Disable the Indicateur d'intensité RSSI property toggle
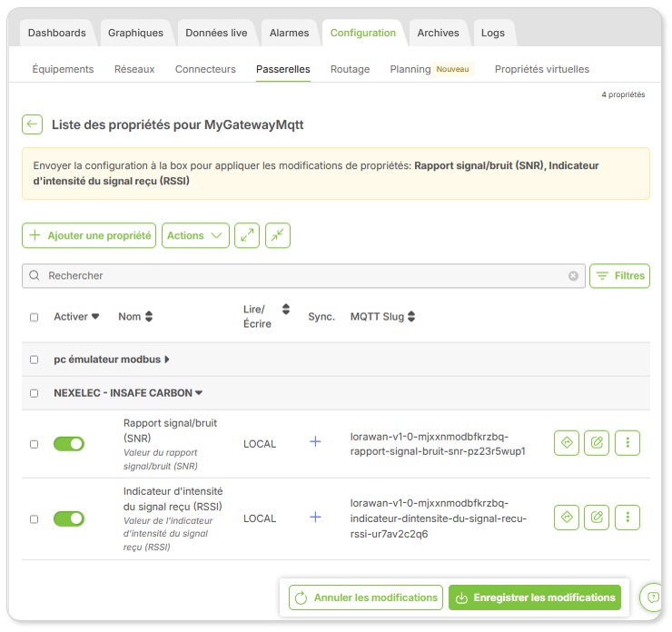The width and height of the screenshot is (672, 632). click(69, 518)
